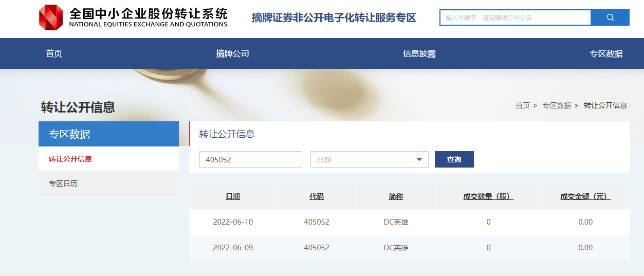This screenshot has width=644, height=276.
Task: Open the 信息披露 navigation item
Action: coord(419,53)
